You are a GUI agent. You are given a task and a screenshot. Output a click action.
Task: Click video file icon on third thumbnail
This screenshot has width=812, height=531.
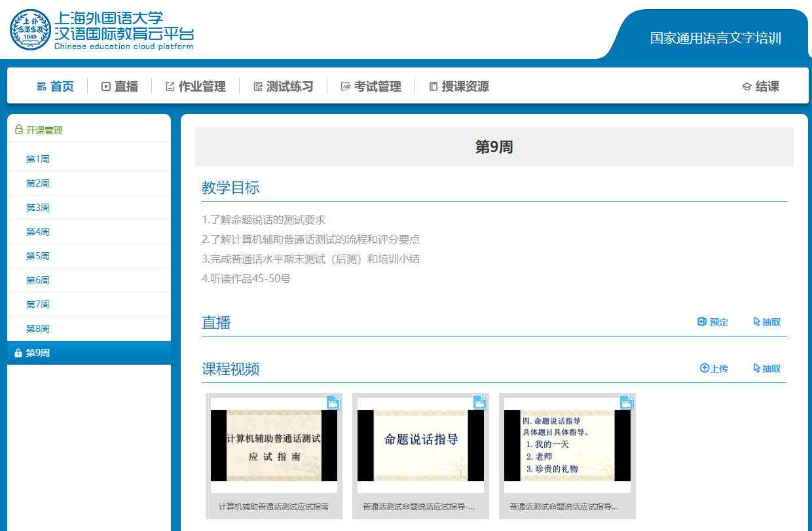point(627,402)
